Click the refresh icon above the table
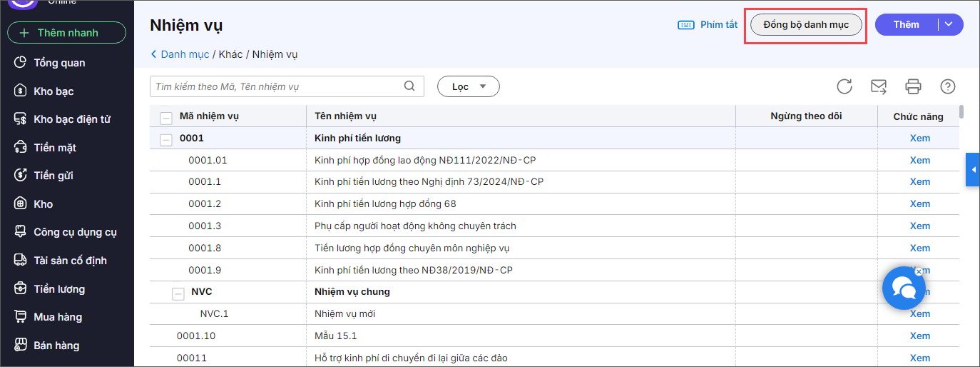This screenshot has height=367, width=980. (x=844, y=86)
